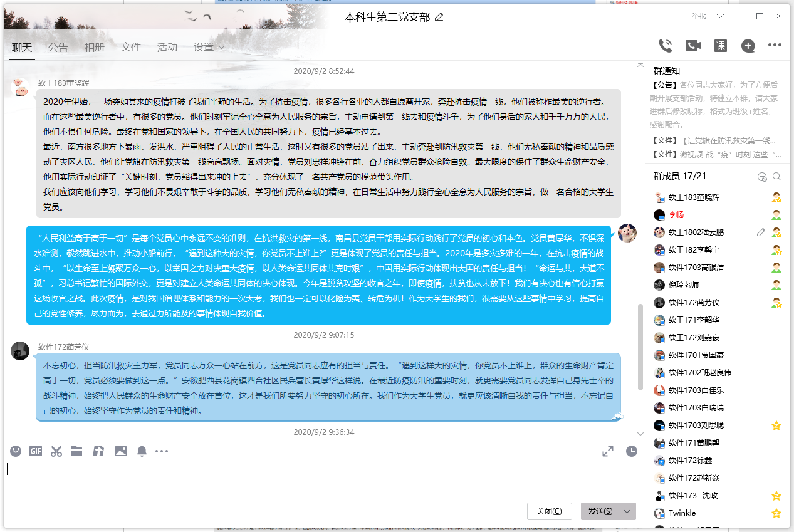Start a group video call

692,45
